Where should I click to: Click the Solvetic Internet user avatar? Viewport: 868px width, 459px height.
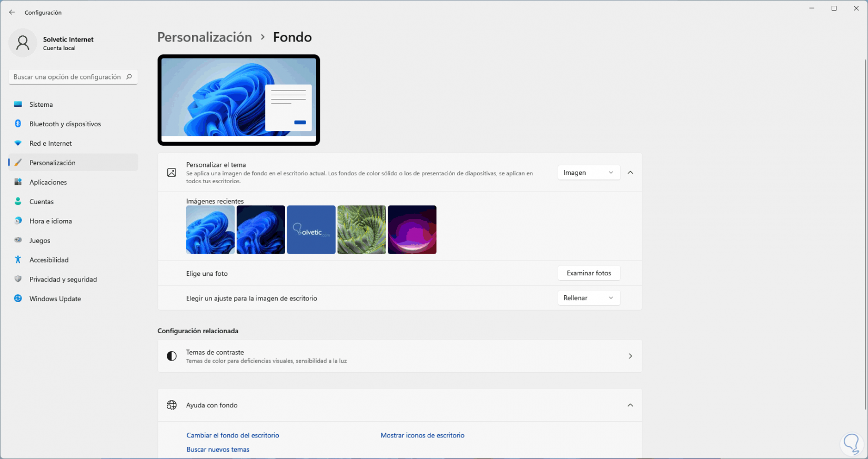pyautogui.click(x=23, y=43)
